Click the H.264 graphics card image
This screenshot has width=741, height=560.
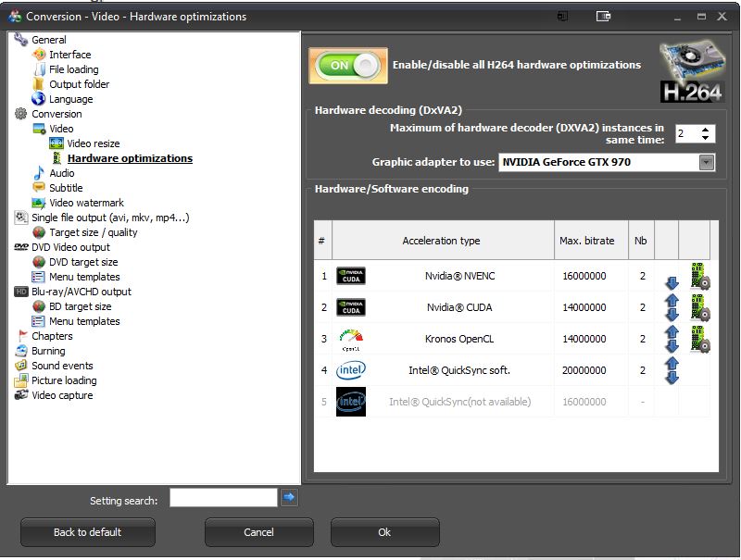point(692,71)
